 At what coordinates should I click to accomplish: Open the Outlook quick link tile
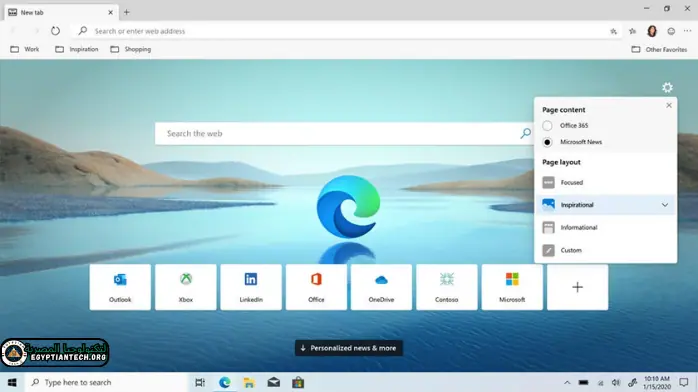point(120,287)
